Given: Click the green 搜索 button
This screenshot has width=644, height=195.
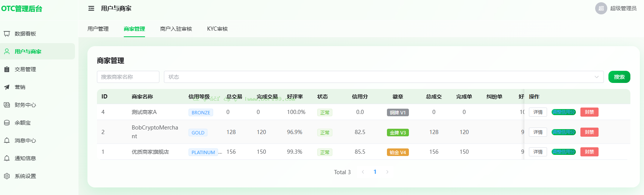Looking at the screenshot, I should [x=619, y=77].
